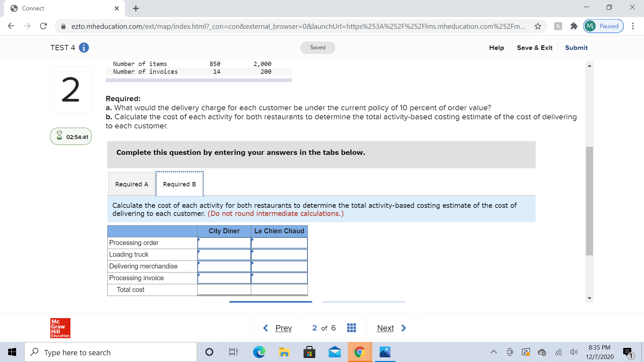Viewport: 644px width, 362px height.
Task: Open the browser extensions puzzle icon
Action: 574,26
